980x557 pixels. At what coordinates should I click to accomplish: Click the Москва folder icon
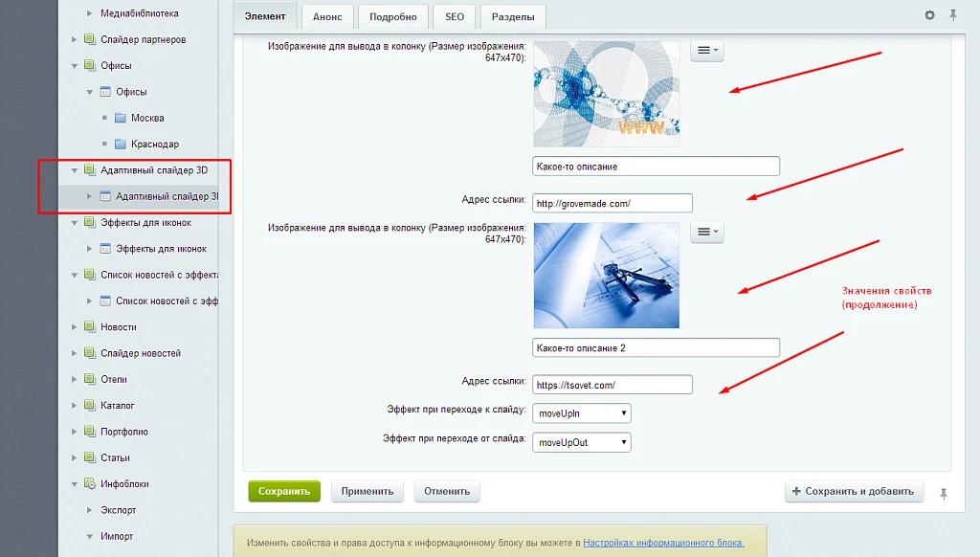coord(121,118)
